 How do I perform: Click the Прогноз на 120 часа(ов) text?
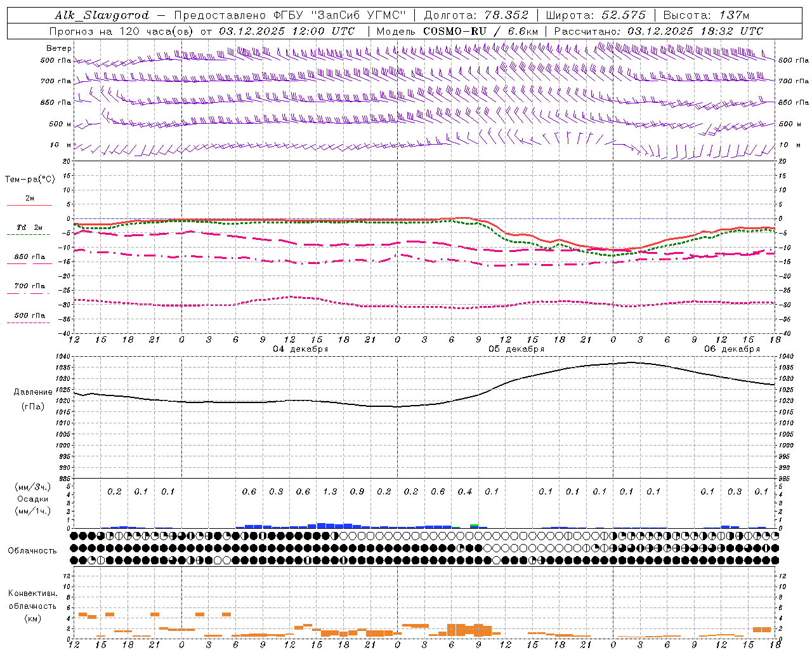pyautogui.click(x=121, y=31)
